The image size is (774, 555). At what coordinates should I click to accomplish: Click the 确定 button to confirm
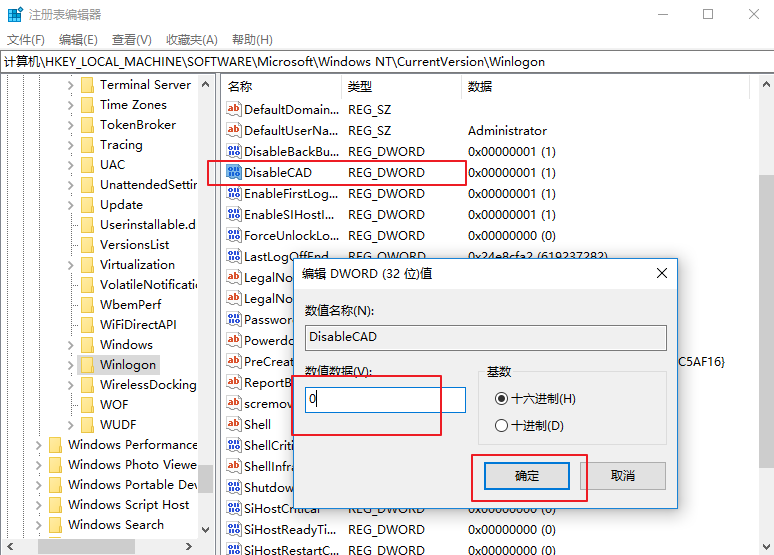tap(527, 476)
